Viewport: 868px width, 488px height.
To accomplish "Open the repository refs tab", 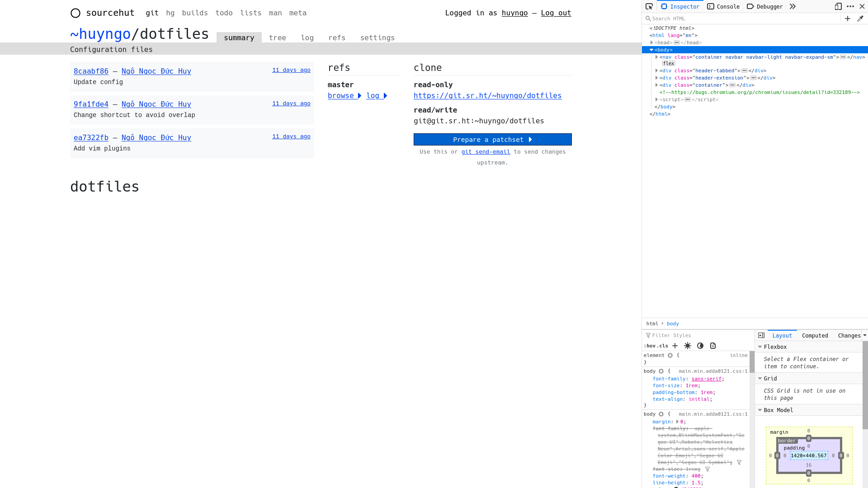I will [337, 38].
